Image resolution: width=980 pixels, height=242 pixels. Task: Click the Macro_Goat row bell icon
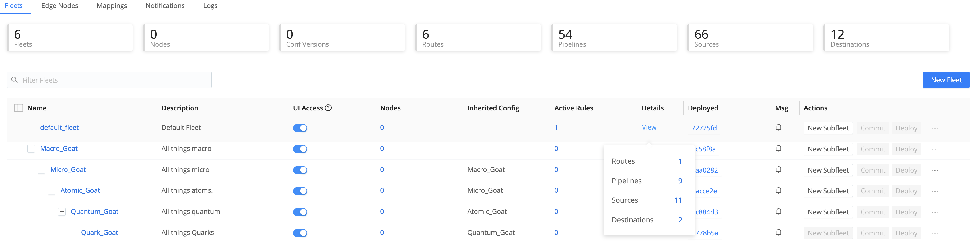click(x=778, y=148)
